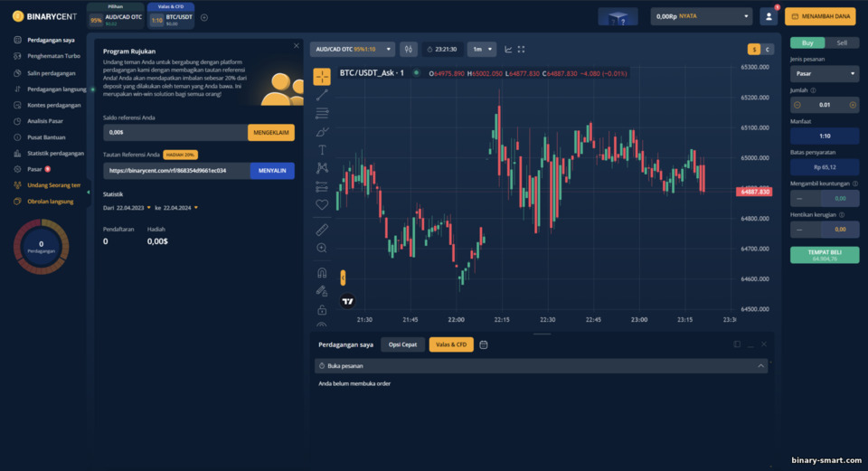
Task: Select the Sell side toggle
Action: [x=842, y=42]
